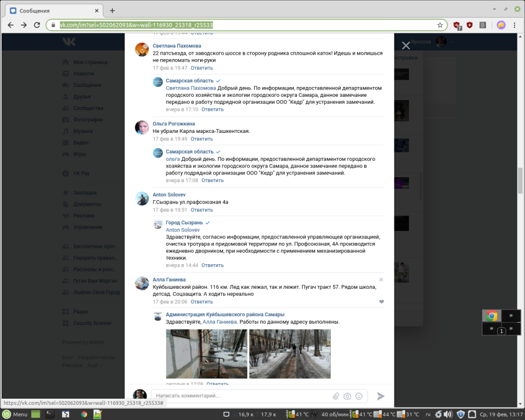525x420 pixels.
Task: Open the emoji smiley picker
Action: [359, 396]
